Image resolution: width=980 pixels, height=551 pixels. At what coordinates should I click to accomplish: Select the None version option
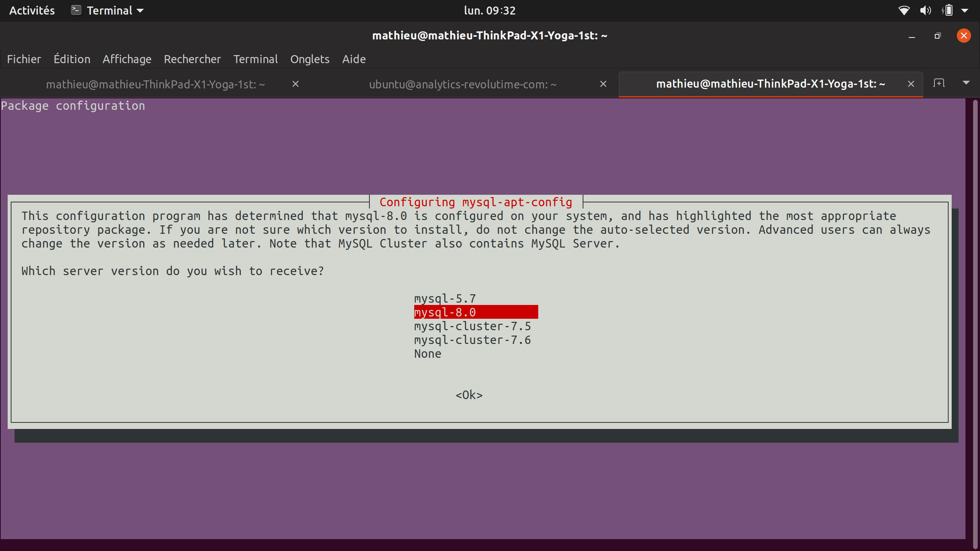click(427, 354)
